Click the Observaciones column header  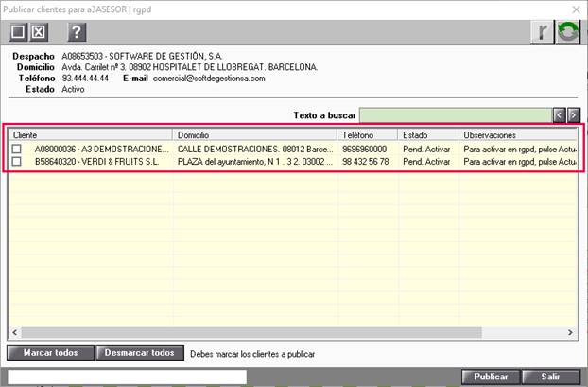click(x=517, y=134)
